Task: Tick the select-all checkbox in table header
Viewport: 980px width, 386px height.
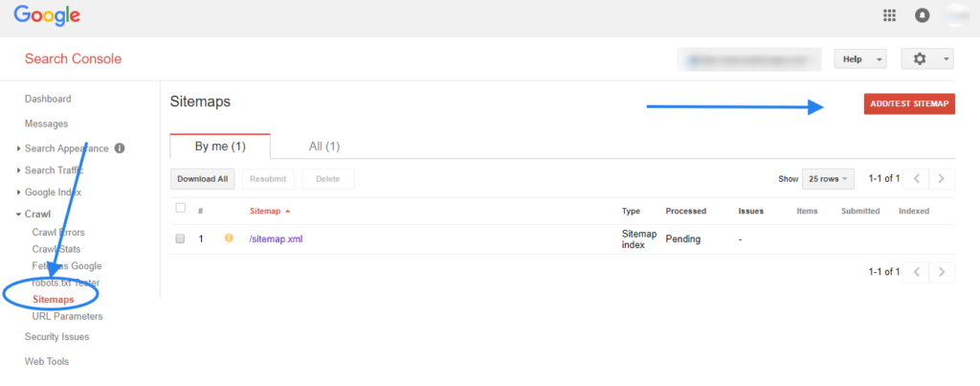Action: point(181,208)
